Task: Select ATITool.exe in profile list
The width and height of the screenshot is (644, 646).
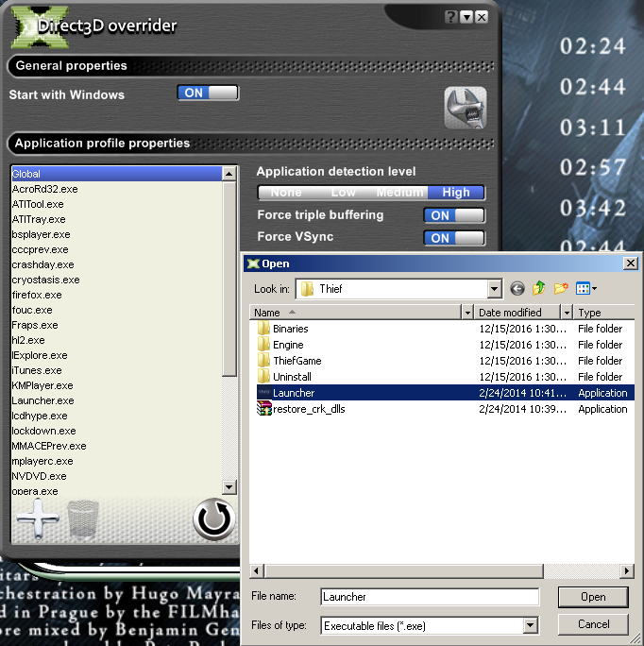Action: (x=116, y=204)
